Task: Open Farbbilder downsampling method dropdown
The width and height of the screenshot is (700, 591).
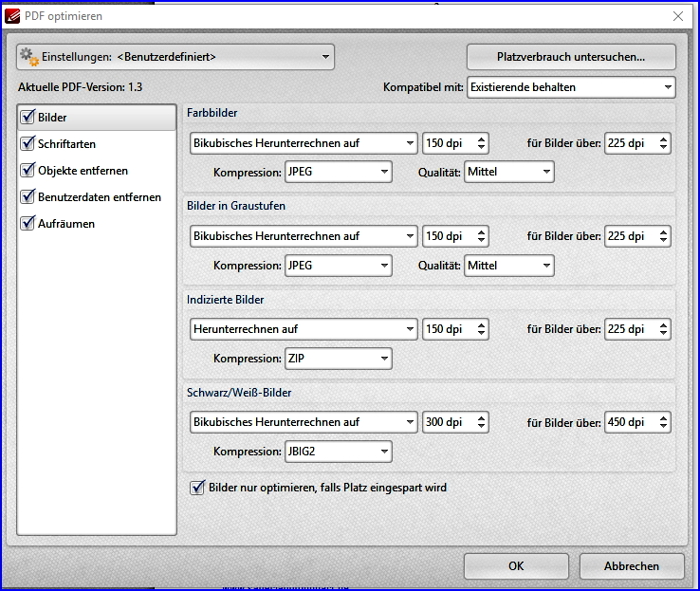Action: point(304,143)
